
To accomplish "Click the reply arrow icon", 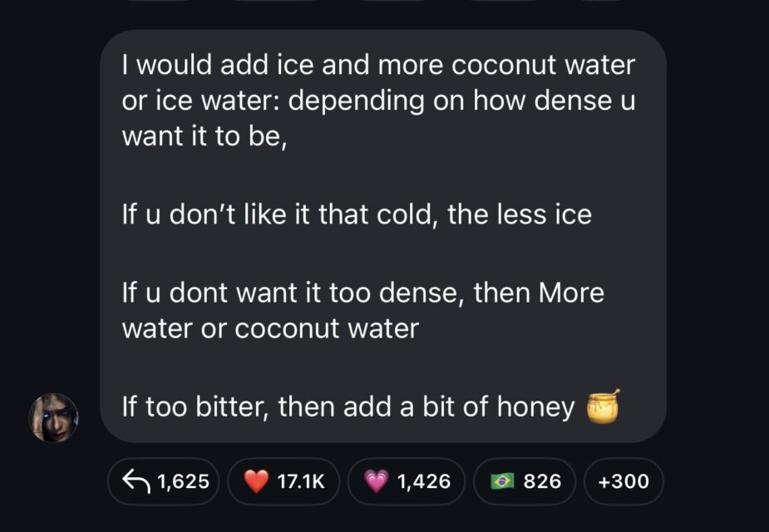I will pyautogui.click(x=134, y=481).
